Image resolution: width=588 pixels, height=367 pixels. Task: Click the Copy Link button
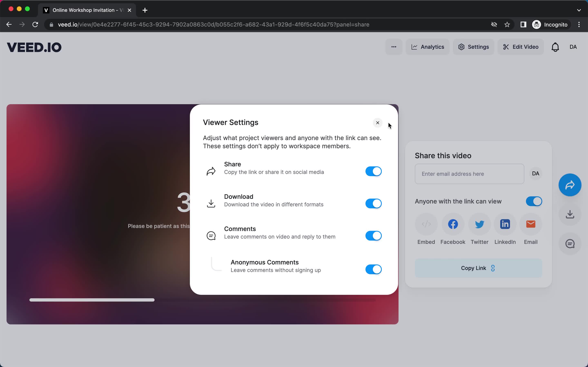tap(478, 268)
